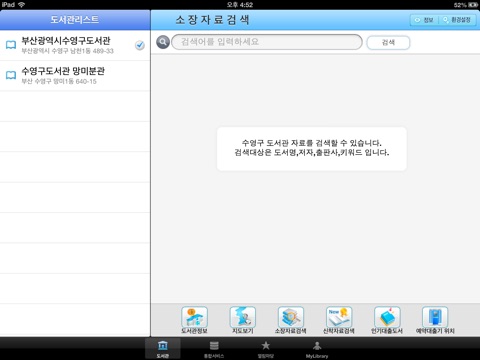This screenshot has width=480, height=360.
Task: Open the 지도보기 map view icon
Action: click(x=243, y=318)
